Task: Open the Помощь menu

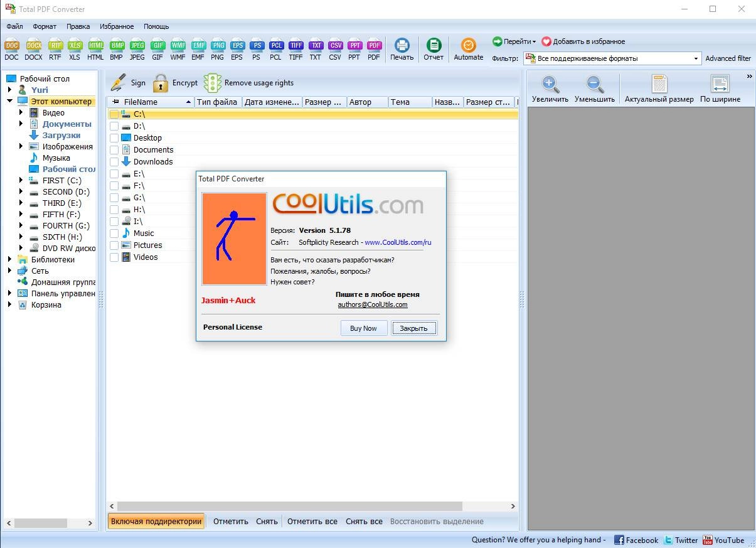Action: (x=156, y=26)
